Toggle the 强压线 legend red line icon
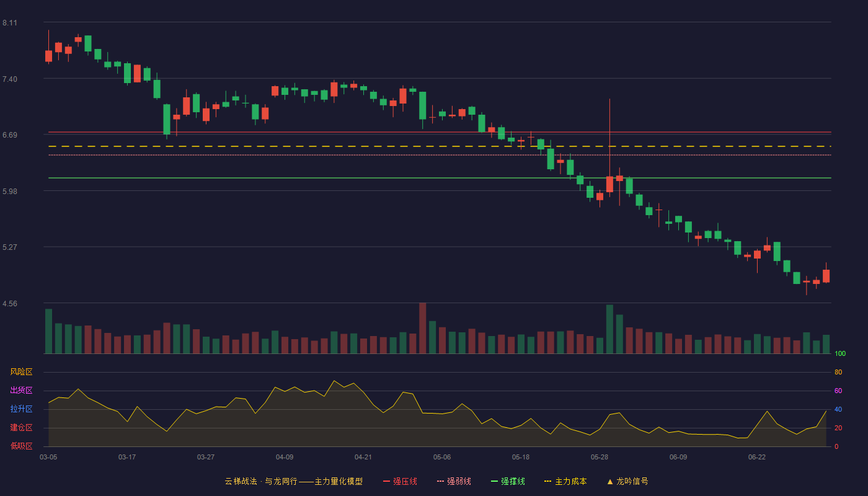This screenshot has height=496, width=868. (386, 481)
